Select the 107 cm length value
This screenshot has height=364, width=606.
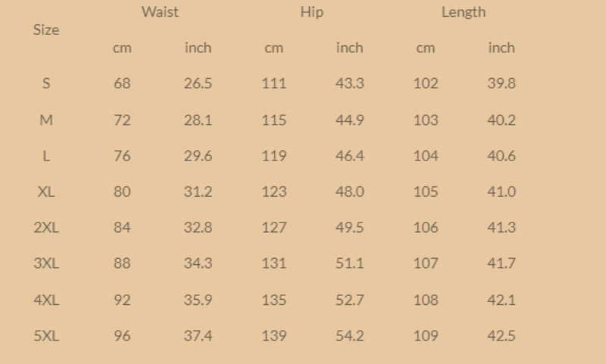click(425, 263)
